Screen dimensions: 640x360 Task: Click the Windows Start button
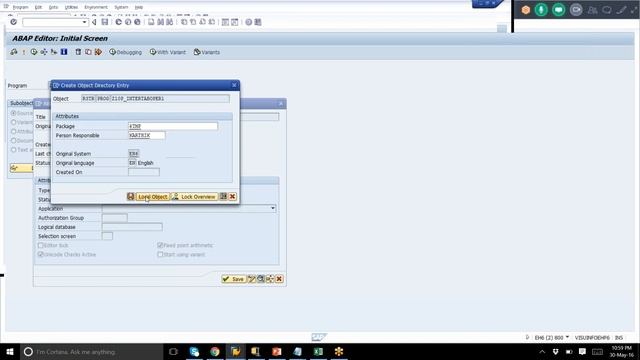pos(10,351)
